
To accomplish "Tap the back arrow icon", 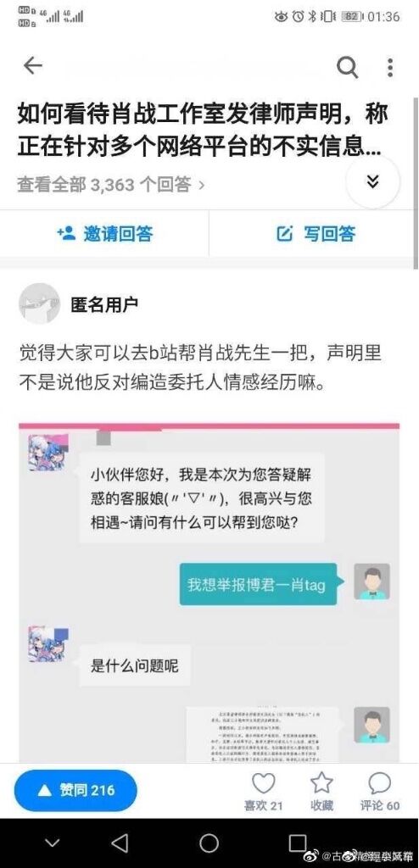I will [33, 66].
